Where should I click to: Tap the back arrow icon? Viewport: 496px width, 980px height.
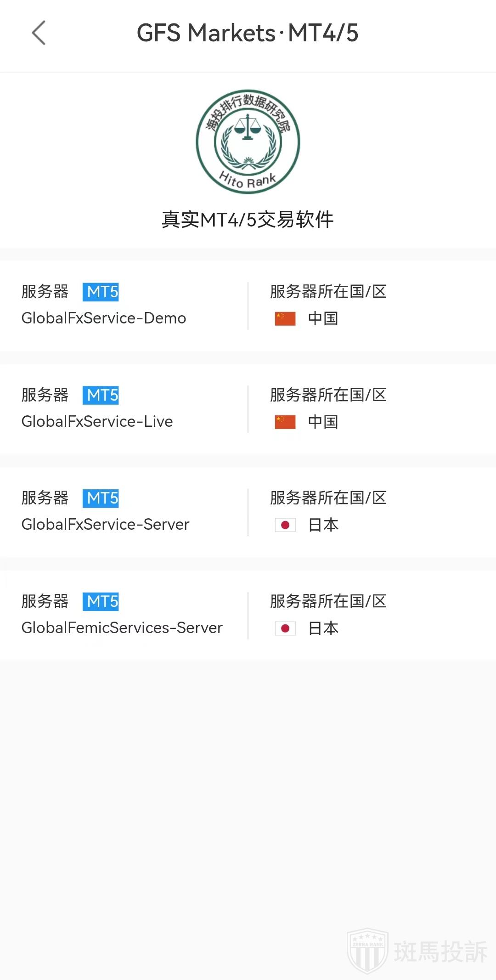(x=39, y=33)
